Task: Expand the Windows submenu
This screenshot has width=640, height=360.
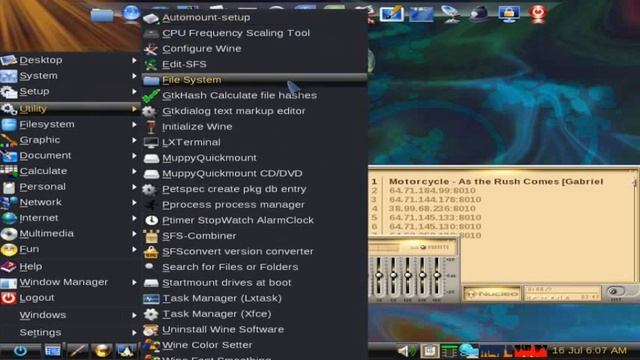Action: click(70, 315)
